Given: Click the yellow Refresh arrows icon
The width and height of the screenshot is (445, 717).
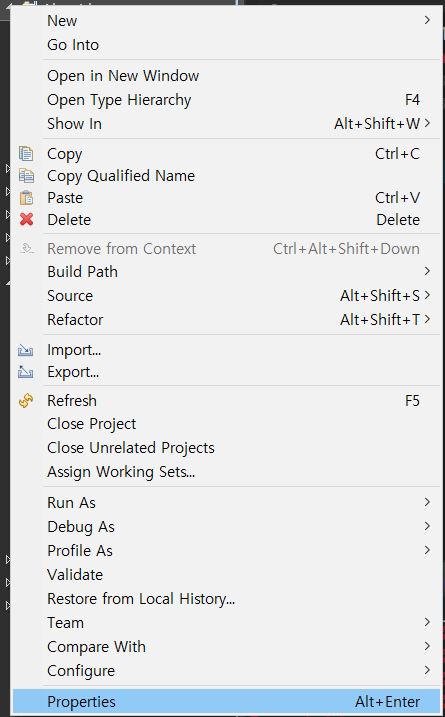Looking at the screenshot, I should pos(26,401).
